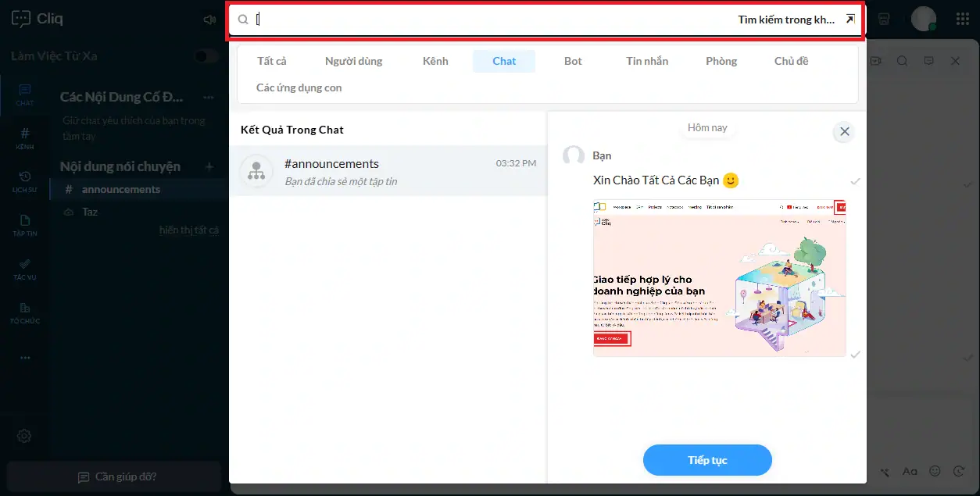The width and height of the screenshot is (980, 496).
Task: Select the Người dùng search filter
Action: (x=354, y=61)
